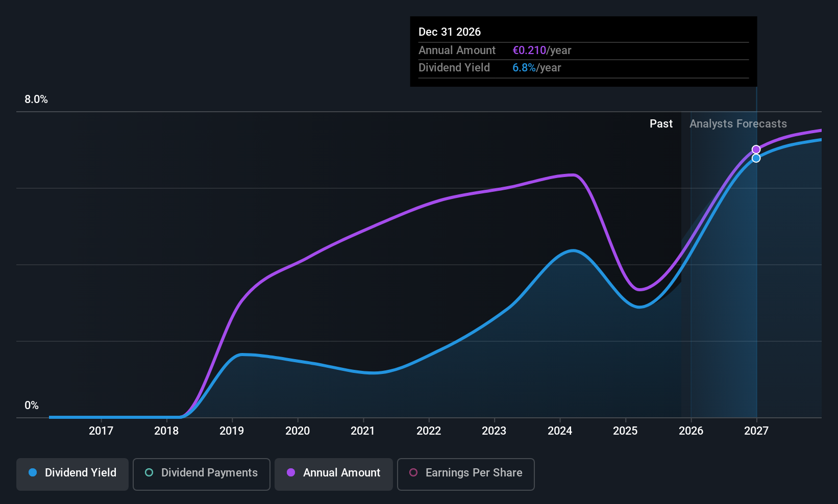This screenshot has height=504, width=838.
Task: Click the Dec 31 2026 tooltip heading
Action: (x=450, y=32)
